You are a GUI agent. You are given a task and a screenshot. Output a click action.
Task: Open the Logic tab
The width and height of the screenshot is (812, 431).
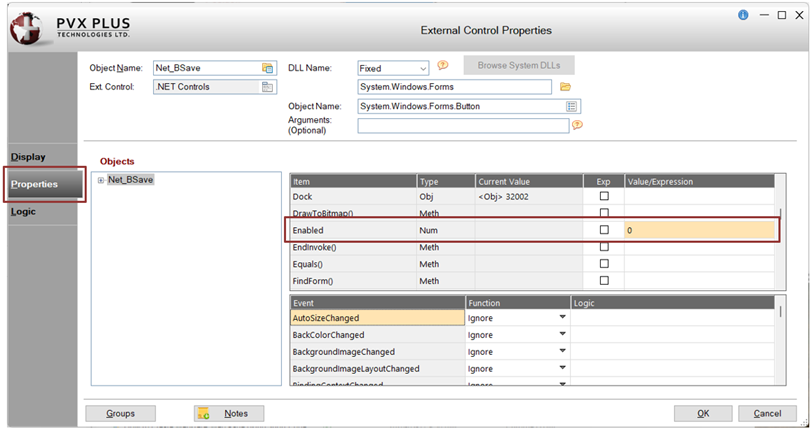pyautogui.click(x=23, y=211)
